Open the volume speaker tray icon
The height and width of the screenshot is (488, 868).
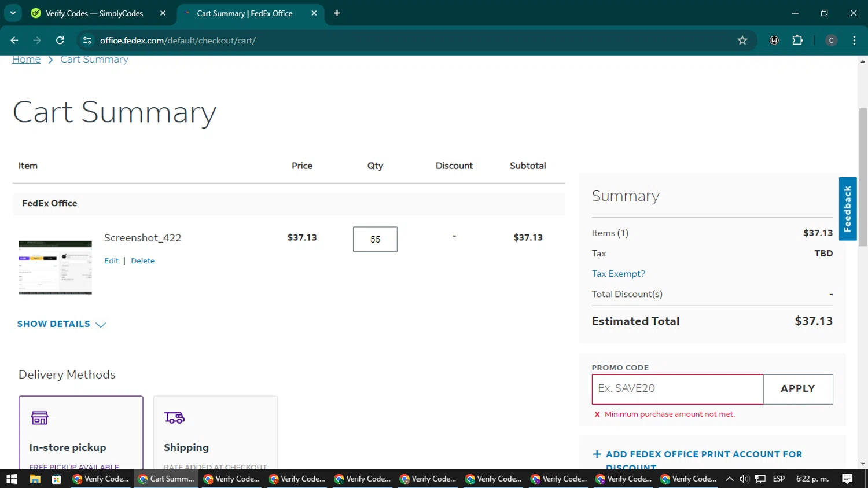[744, 479]
